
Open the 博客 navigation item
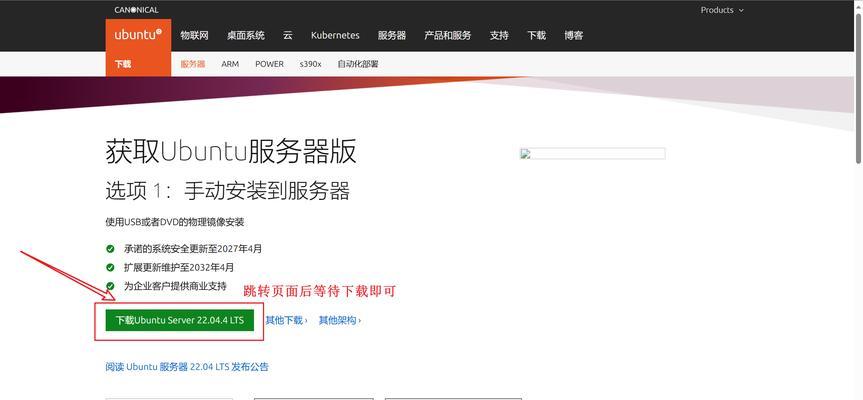pos(573,35)
